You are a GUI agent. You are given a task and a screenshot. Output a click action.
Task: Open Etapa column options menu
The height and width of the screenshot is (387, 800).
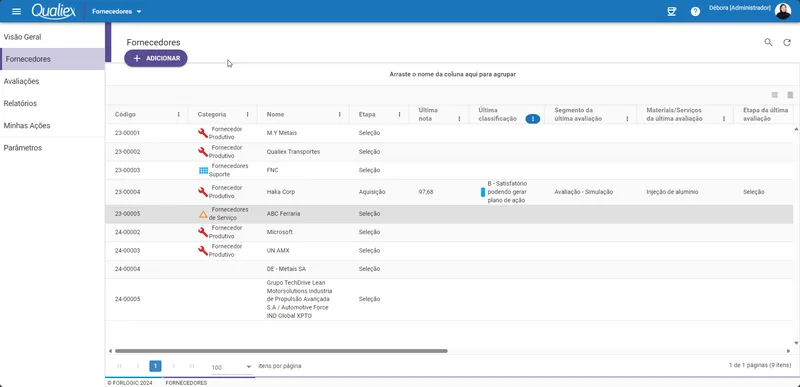point(399,114)
